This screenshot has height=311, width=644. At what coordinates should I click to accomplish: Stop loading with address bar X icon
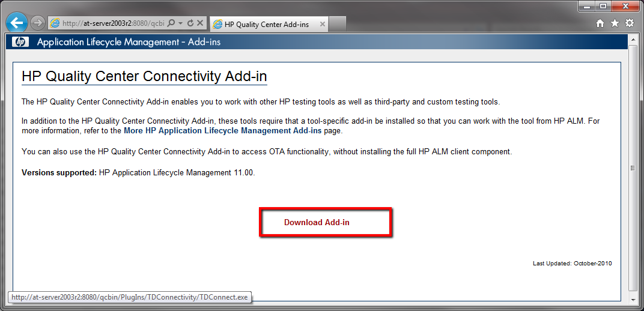[200, 23]
